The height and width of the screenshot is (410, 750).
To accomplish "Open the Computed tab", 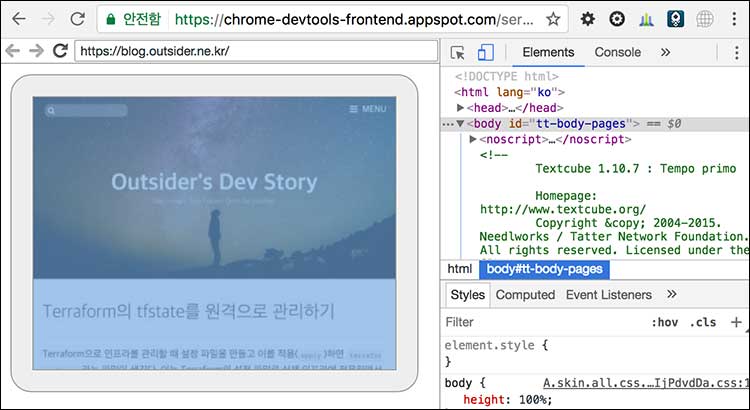I will coord(525,295).
